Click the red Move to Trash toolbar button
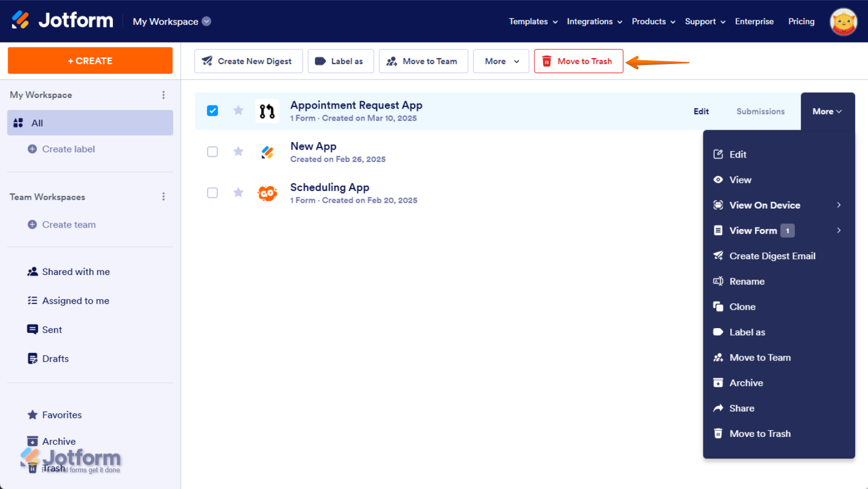 pos(578,61)
